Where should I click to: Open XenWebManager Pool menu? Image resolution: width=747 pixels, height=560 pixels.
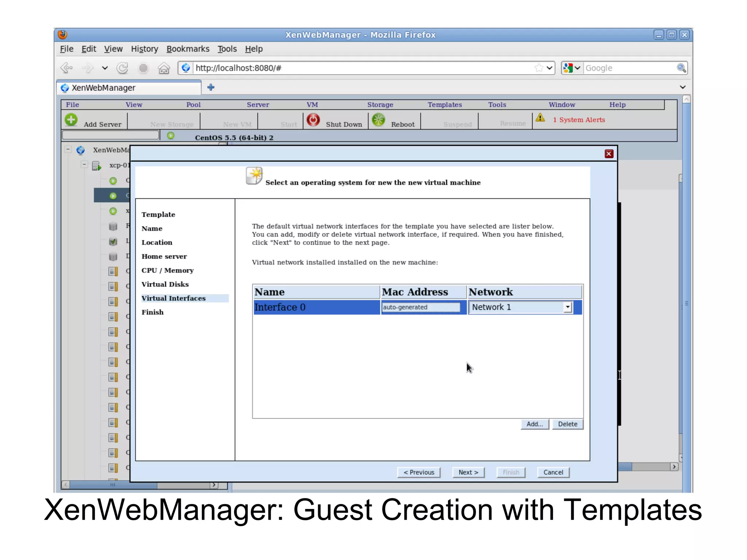pos(193,105)
